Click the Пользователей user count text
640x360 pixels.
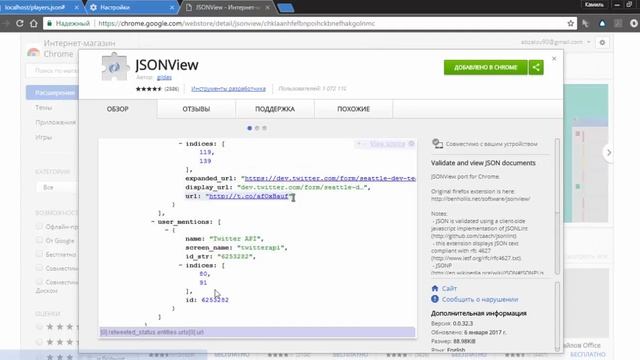(x=312, y=89)
